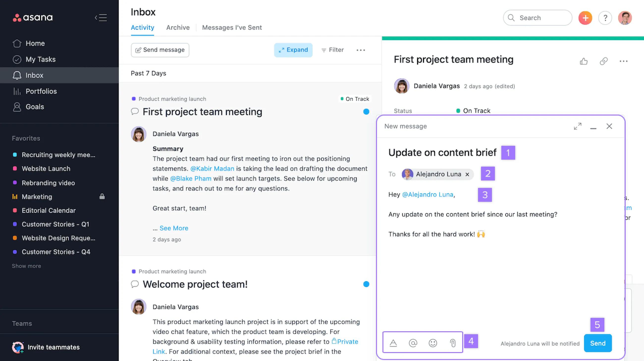Open the Filter dropdown in inbox

332,50
